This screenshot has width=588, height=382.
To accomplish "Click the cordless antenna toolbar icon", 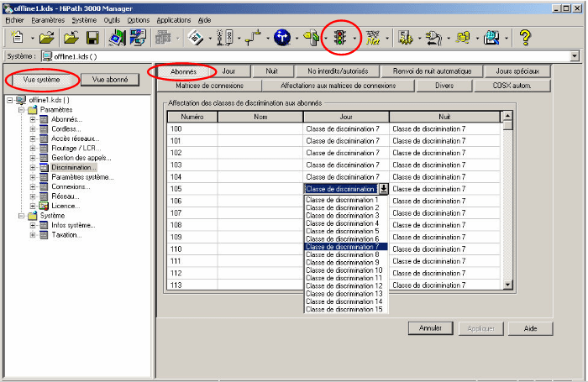I will (x=225, y=38).
